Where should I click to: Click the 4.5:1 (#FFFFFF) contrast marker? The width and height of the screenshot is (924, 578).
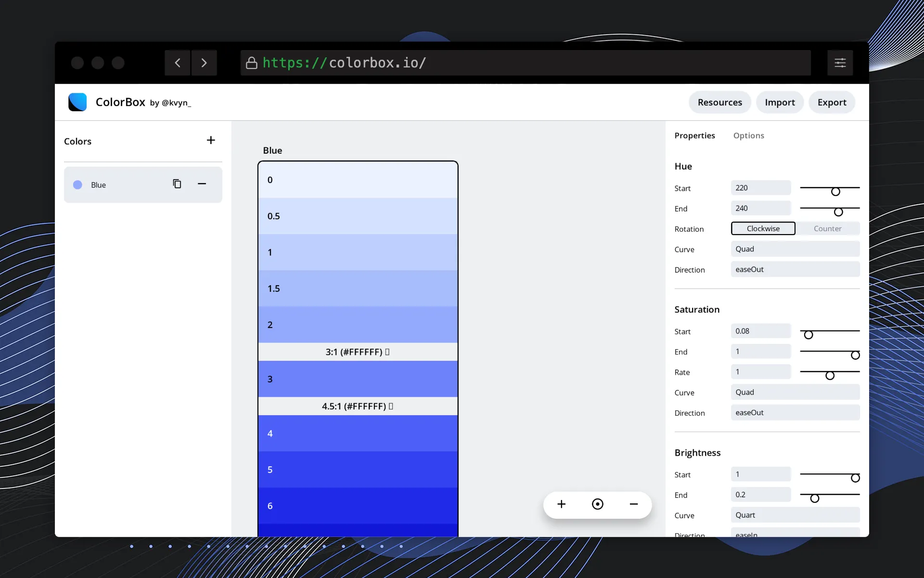click(x=358, y=406)
